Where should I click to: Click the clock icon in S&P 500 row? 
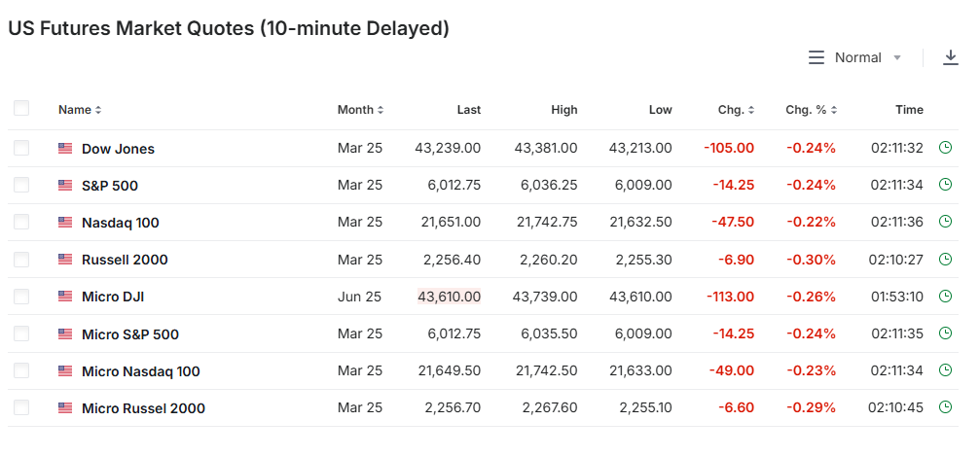click(945, 185)
